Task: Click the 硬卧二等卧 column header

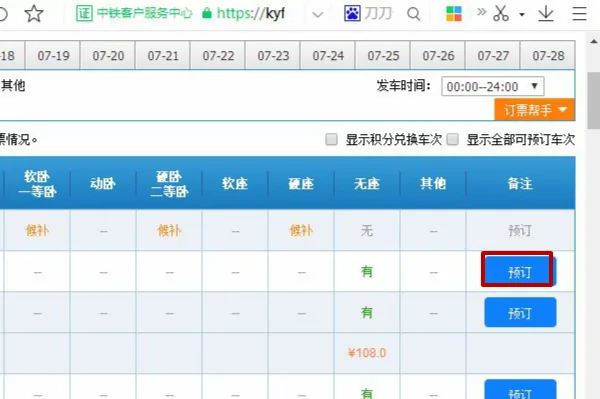Action: [169, 184]
